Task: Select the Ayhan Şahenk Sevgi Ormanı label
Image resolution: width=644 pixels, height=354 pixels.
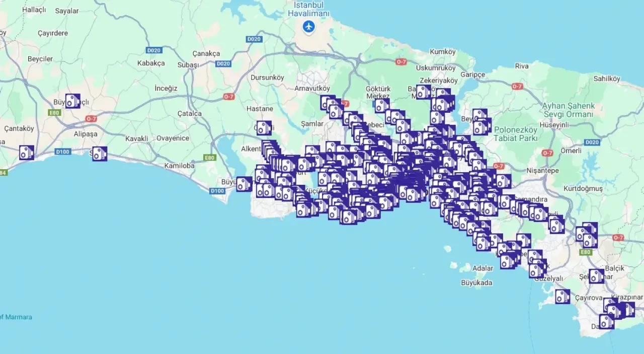Action: [x=568, y=110]
